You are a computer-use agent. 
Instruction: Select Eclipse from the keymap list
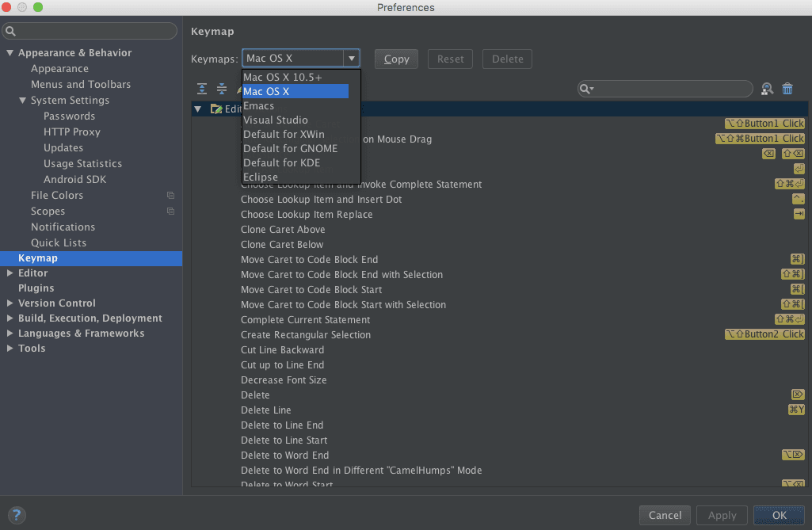click(x=261, y=177)
